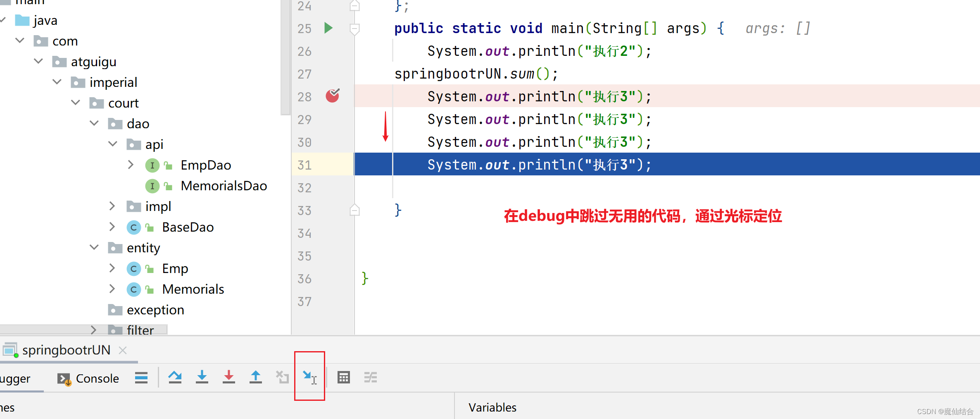Click line number 31 in gutter
980x419 pixels.
tap(304, 165)
